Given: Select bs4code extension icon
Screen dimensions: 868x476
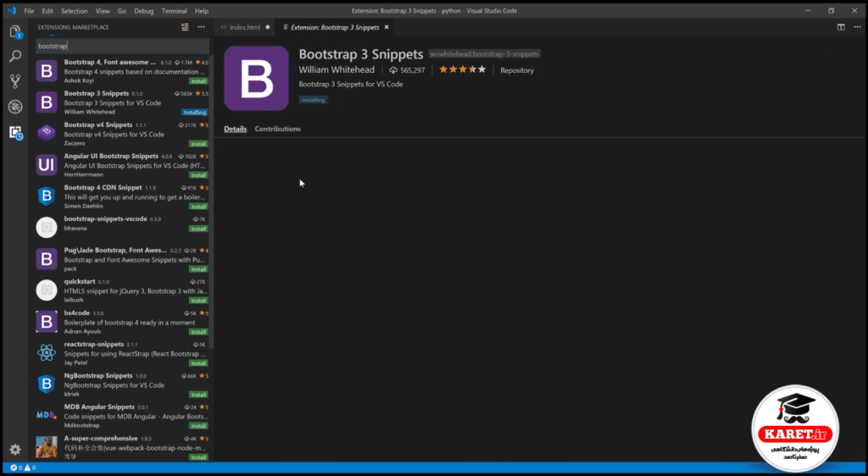Looking at the screenshot, I should pos(47,321).
